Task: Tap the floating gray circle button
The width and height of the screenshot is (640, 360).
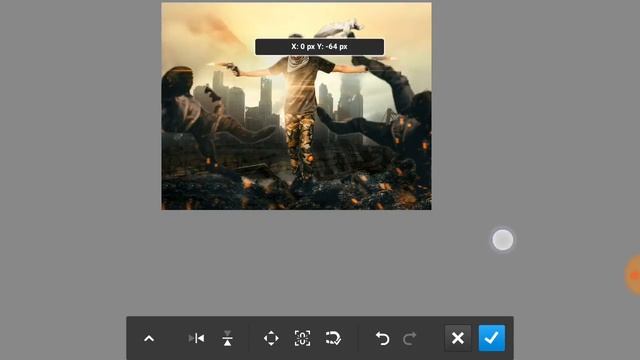Action: click(502, 240)
